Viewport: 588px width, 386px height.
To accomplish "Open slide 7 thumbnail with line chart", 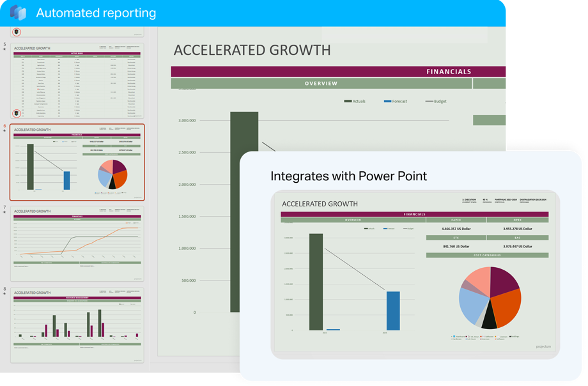I will tap(77, 243).
